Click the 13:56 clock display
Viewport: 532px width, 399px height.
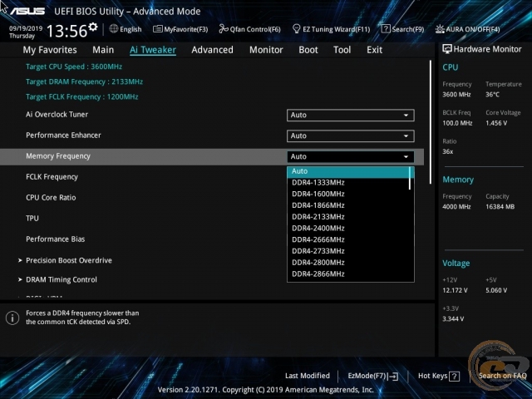67,32
